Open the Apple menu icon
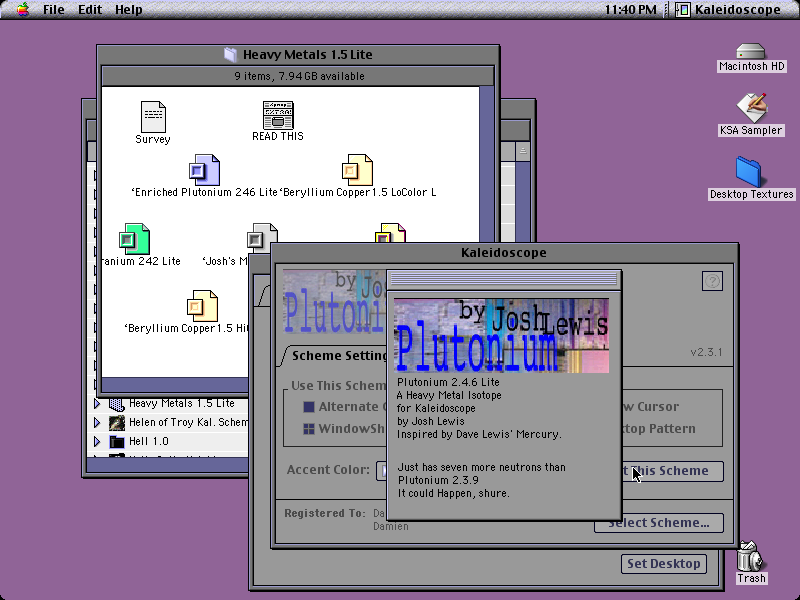The height and width of the screenshot is (600, 800). coord(22,9)
